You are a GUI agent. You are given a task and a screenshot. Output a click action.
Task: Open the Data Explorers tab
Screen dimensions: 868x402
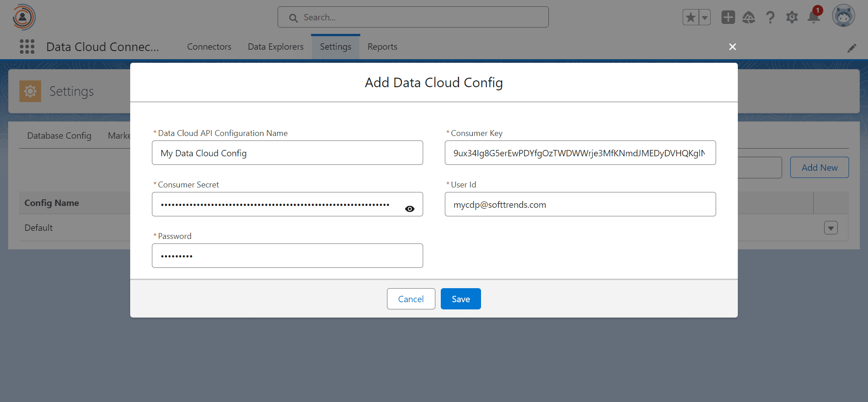(276, 47)
